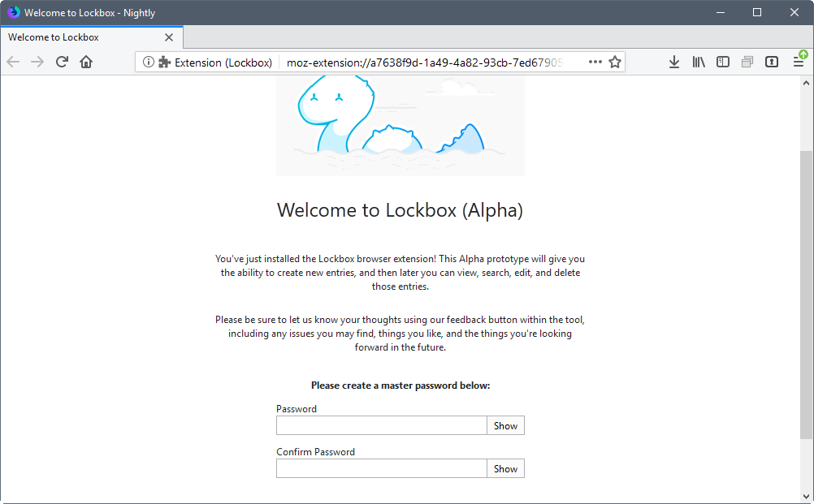Open the Home page
This screenshot has width=814, height=504.
(86, 62)
